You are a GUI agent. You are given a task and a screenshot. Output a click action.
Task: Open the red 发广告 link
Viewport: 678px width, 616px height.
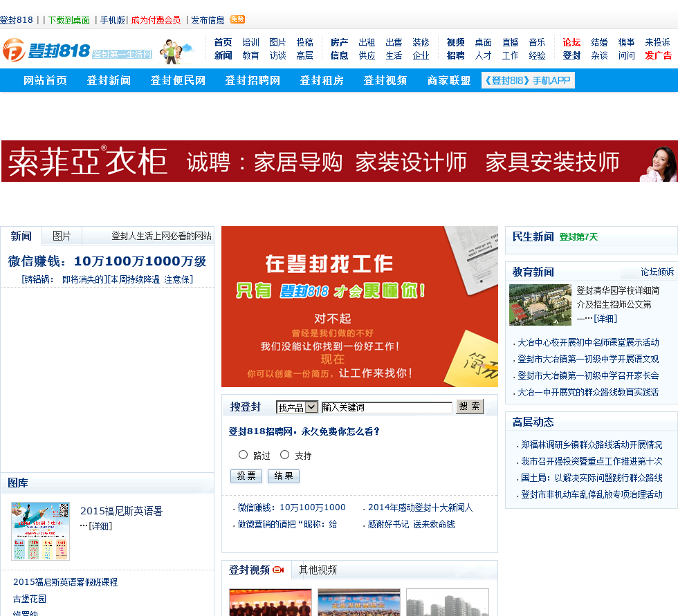point(658,56)
